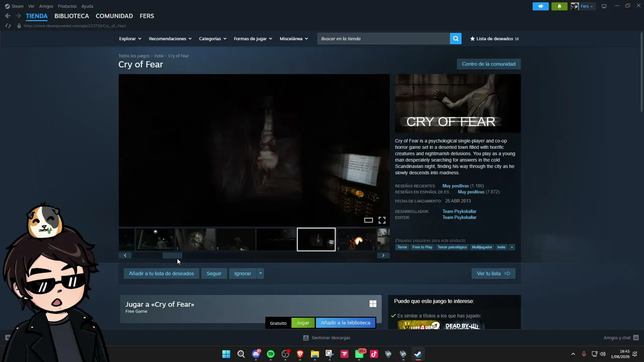
Task: Click the green Jugar button
Action: (303, 323)
